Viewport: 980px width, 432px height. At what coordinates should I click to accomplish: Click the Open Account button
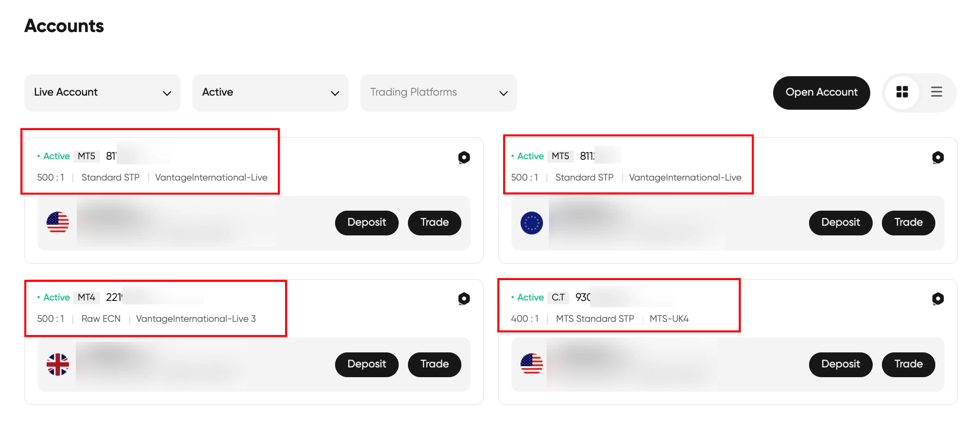coord(822,93)
